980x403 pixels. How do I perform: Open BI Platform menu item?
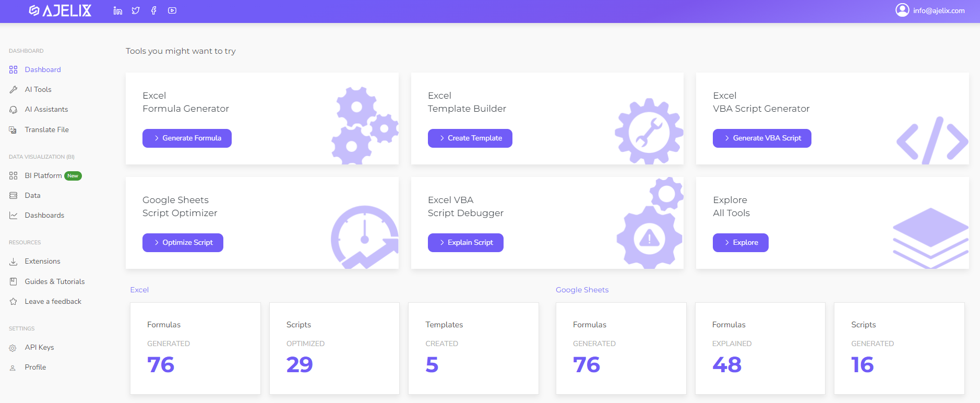43,176
